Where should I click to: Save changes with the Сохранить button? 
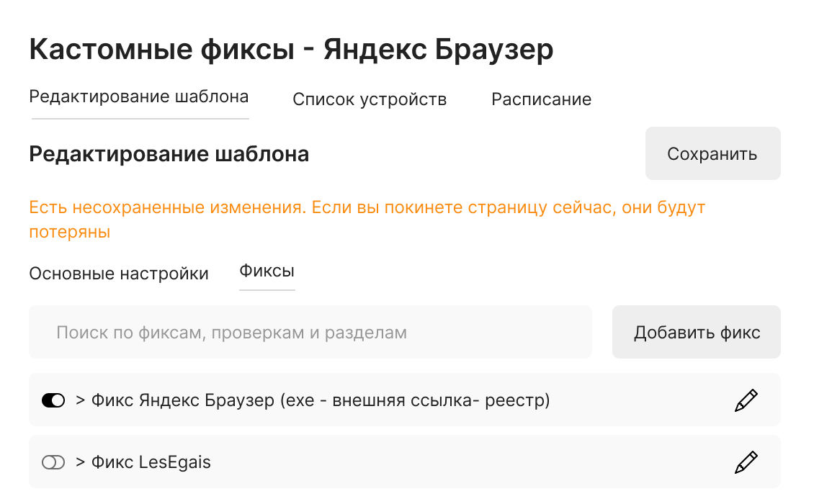coord(712,153)
